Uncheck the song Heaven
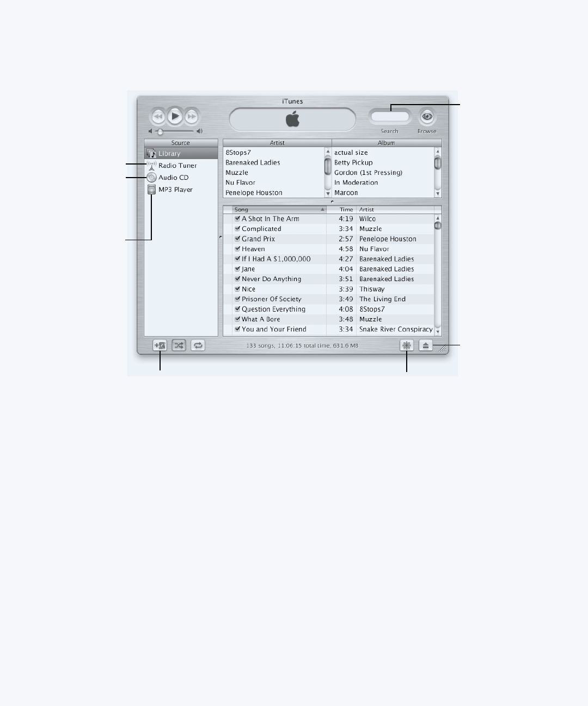Screen dimensions: 588x706 click(x=237, y=249)
